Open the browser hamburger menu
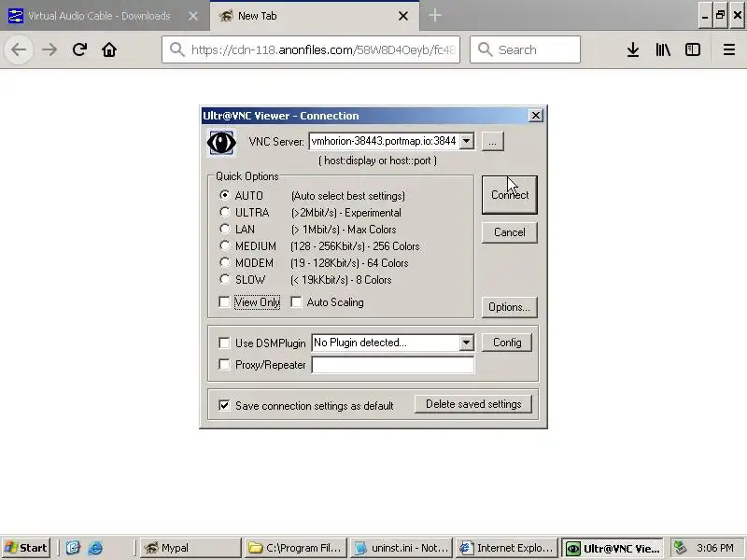747x560 pixels. pyautogui.click(x=729, y=49)
